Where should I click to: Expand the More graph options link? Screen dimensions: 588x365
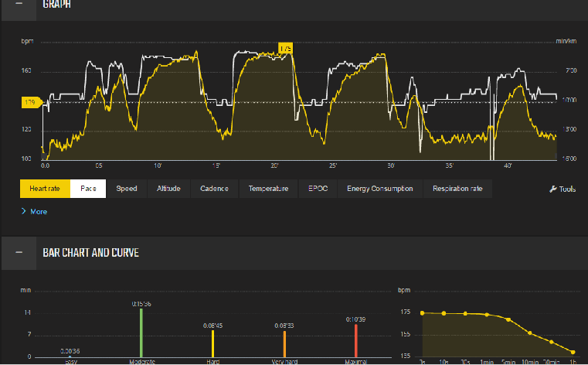click(x=34, y=212)
